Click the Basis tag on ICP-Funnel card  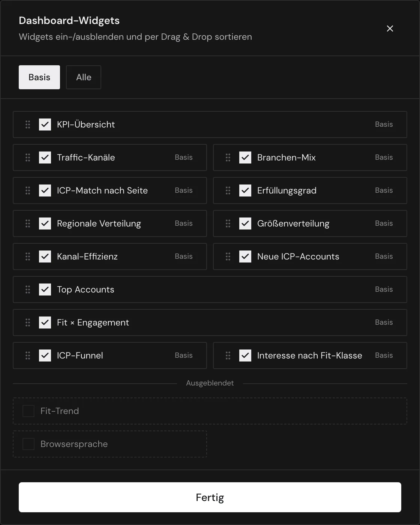tap(184, 355)
